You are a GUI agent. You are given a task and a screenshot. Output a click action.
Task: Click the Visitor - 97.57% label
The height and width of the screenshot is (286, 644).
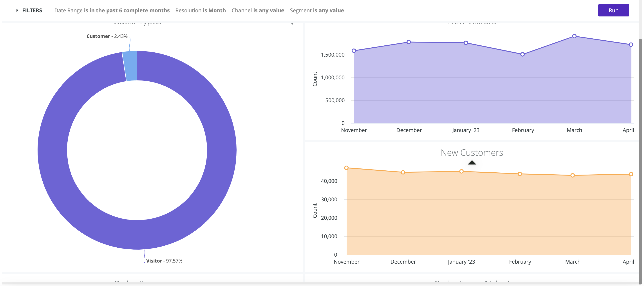tap(164, 261)
